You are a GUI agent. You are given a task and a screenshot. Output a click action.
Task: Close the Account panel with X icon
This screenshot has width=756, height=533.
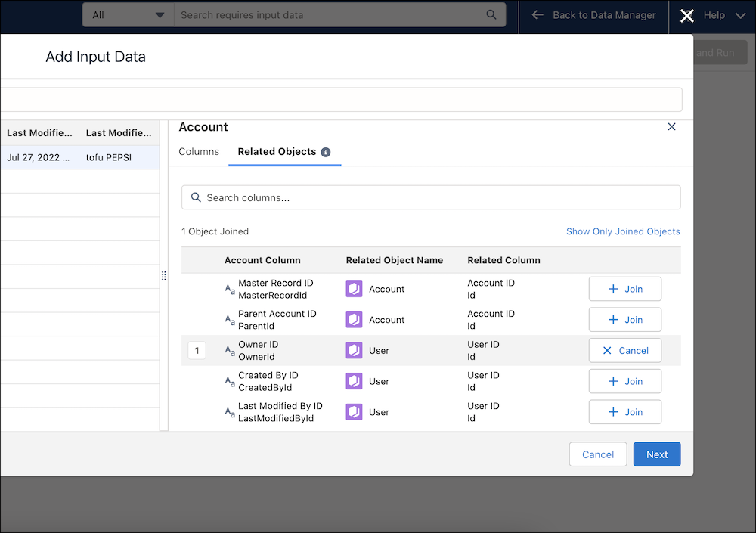click(671, 127)
